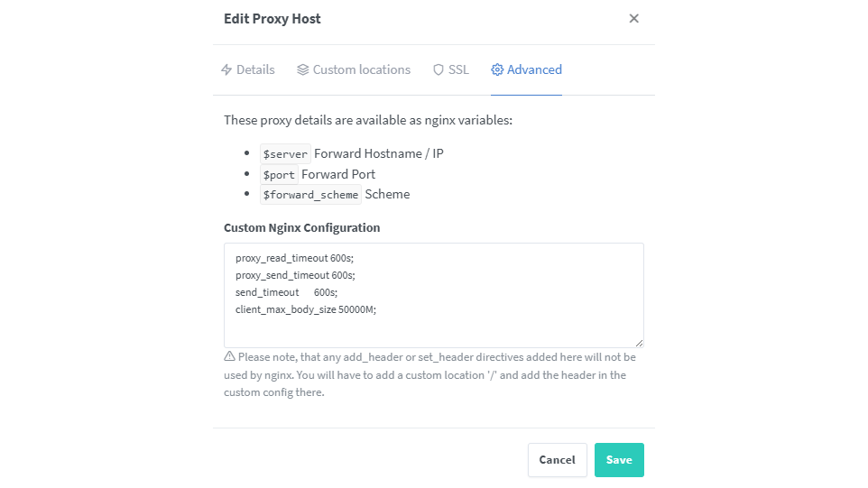
Task: Click the $port variable code tag
Action: tap(279, 174)
